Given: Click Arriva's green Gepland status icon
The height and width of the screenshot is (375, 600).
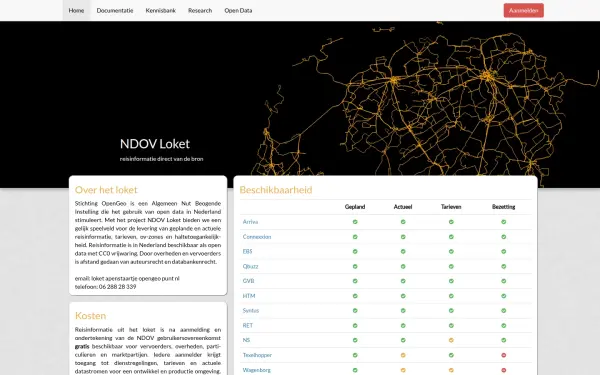Looking at the screenshot, I should (355, 222).
